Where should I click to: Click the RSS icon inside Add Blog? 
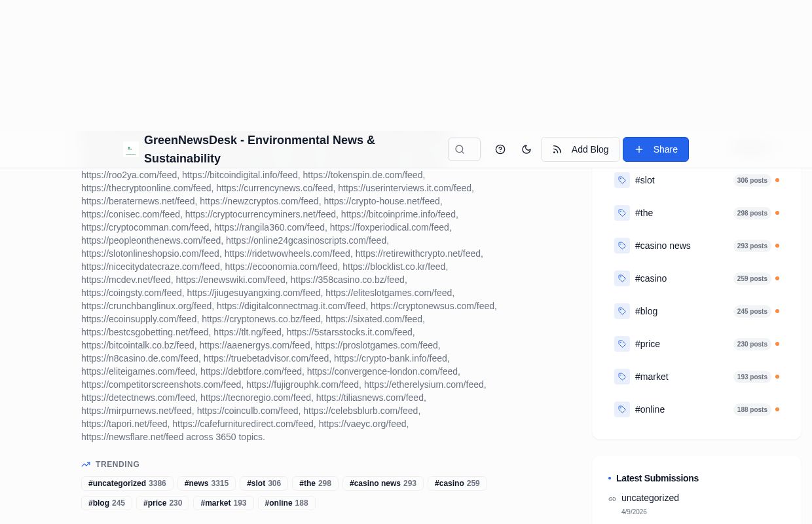coord(557,149)
